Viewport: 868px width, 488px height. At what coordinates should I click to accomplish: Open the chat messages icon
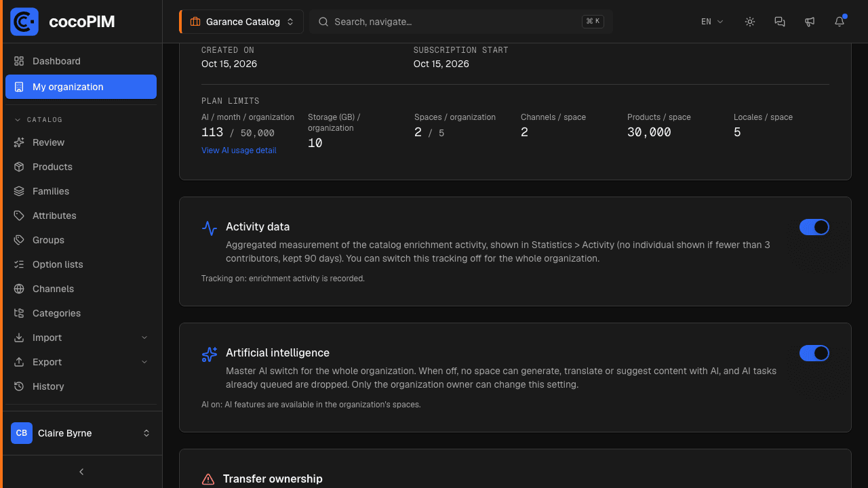pyautogui.click(x=780, y=22)
